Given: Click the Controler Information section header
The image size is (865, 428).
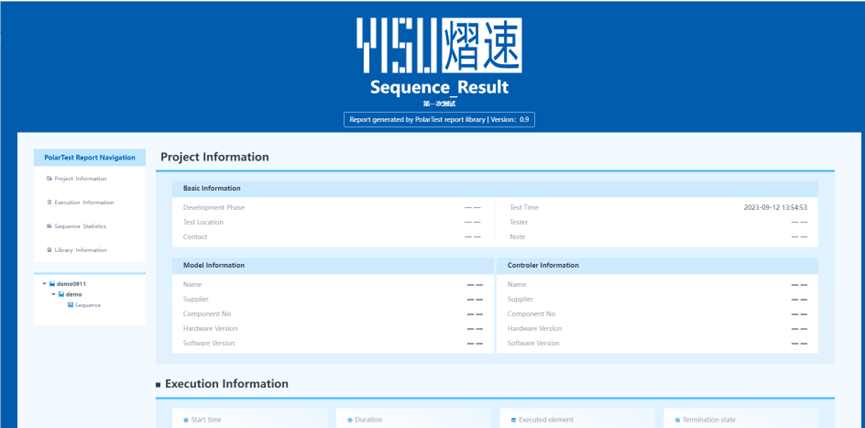Looking at the screenshot, I should pos(657,265).
